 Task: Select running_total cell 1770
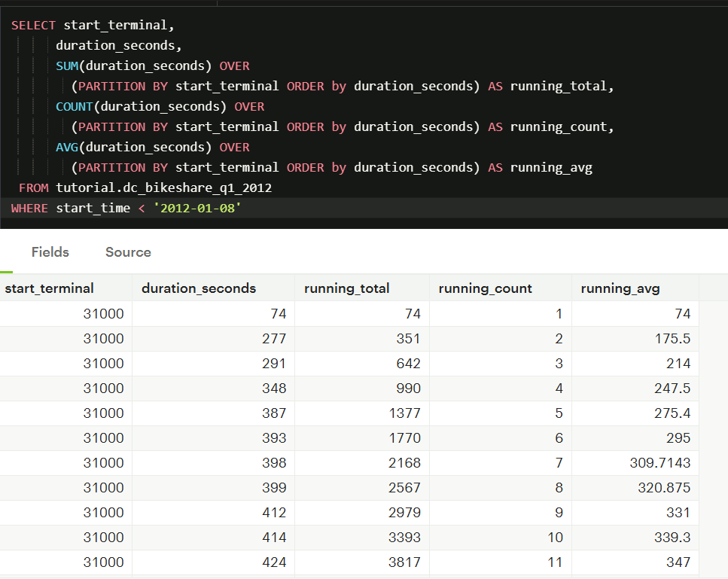pyautogui.click(x=362, y=438)
